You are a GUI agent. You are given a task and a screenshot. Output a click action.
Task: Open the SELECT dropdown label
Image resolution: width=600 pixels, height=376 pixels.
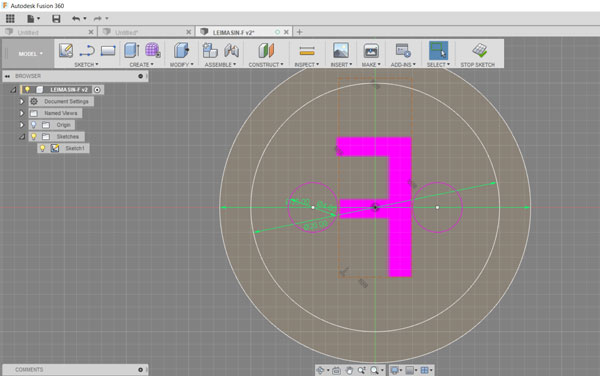coord(438,65)
